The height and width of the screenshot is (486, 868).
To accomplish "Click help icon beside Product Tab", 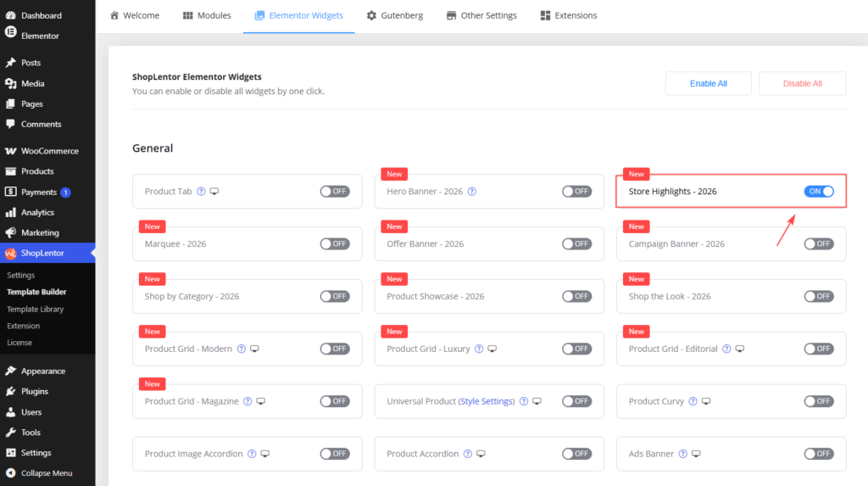I will [201, 191].
